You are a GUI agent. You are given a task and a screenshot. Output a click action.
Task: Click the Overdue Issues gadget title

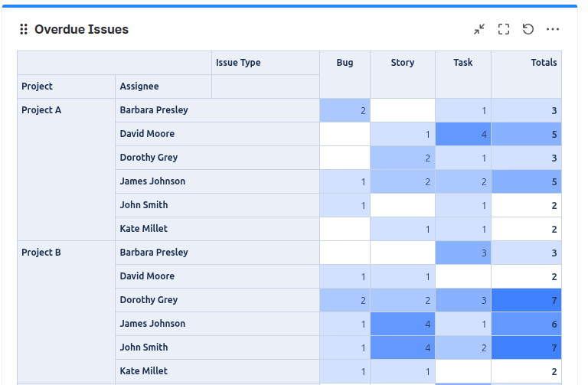point(81,29)
